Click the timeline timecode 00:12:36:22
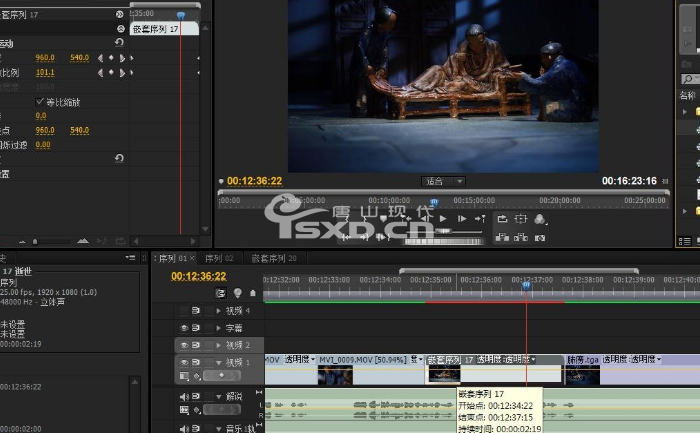700x433 pixels. click(x=199, y=276)
